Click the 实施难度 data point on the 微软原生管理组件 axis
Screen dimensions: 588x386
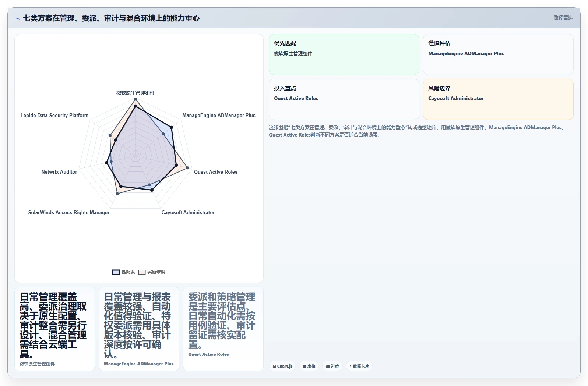(135, 99)
